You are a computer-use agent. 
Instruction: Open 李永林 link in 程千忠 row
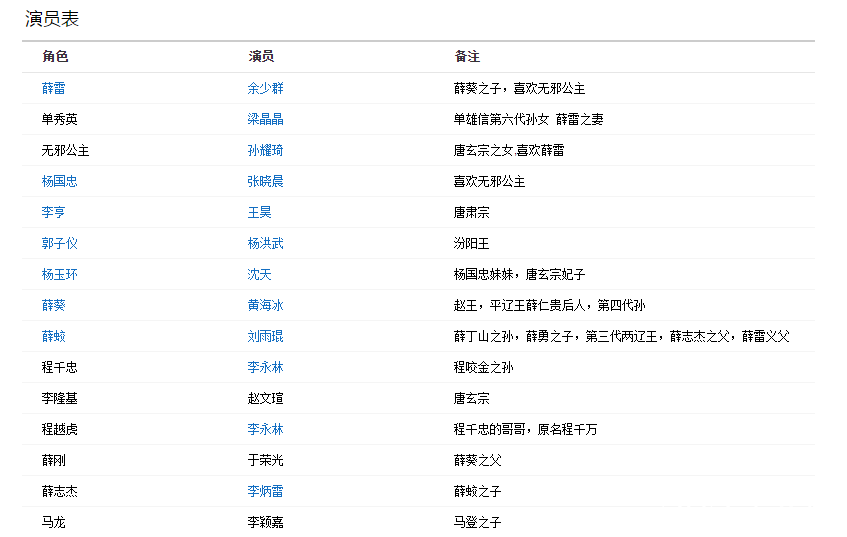pyautogui.click(x=265, y=367)
